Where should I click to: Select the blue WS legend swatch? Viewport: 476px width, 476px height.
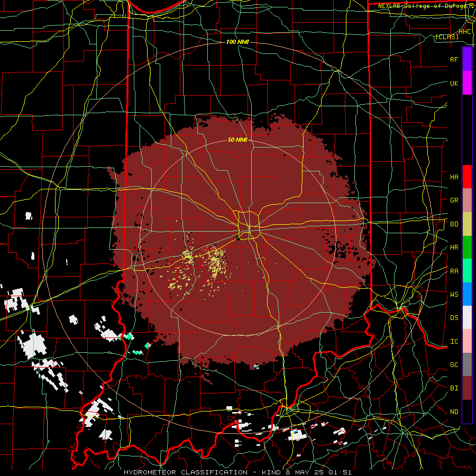click(x=467, y=294)
